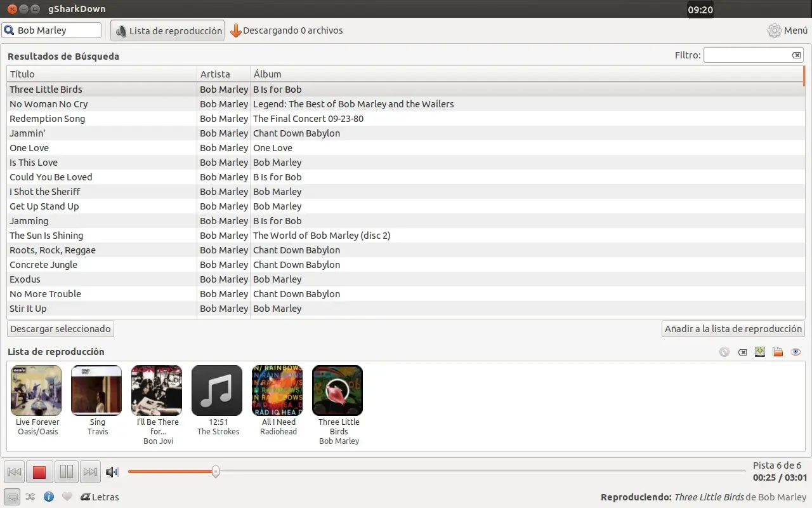Select the Get Up Stand Up row
This screenshot has width=812, height=508.
[405, 206]
